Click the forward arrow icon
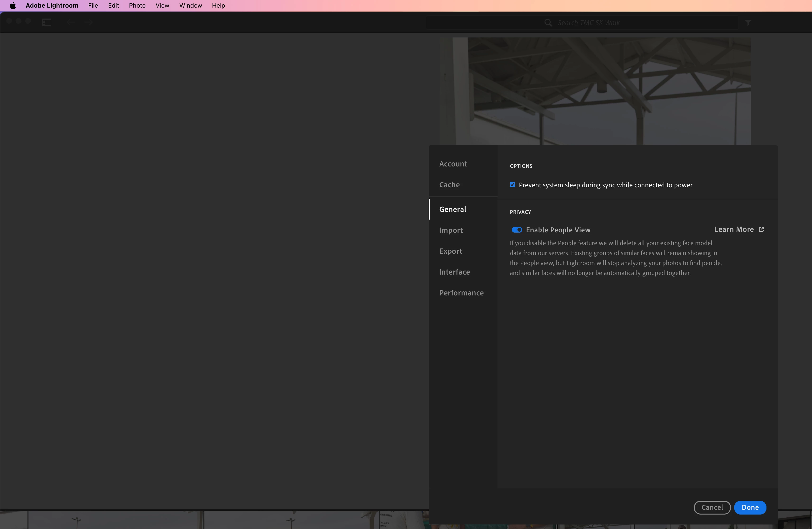Image resolution: width=812 pixels, height=529 pixels. coord(89,23)
